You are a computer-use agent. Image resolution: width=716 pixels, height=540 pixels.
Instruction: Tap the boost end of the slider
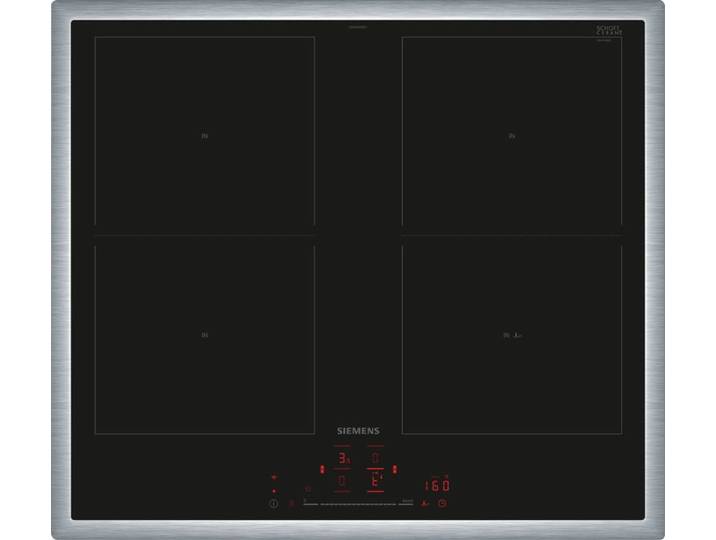(x=406, y=503)
